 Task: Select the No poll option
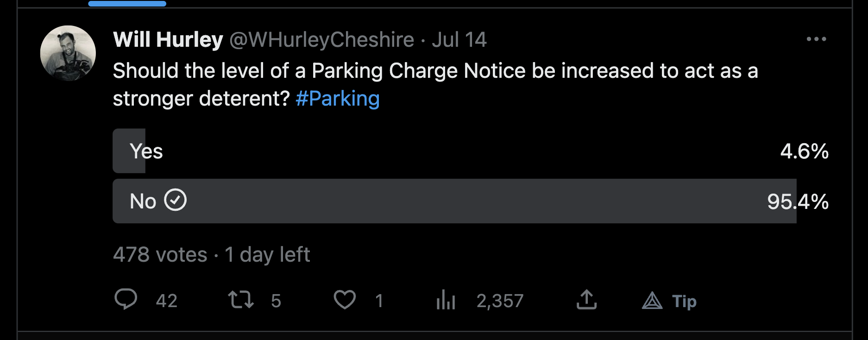[x=471, y=201]
